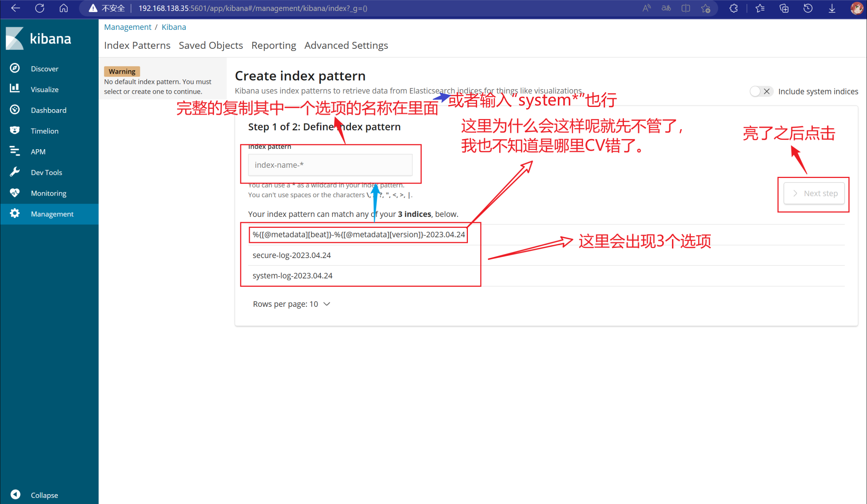The height and width of the screenshot is (504, 867).
Task: Go to Reporting tab
Action: point(274,45)
